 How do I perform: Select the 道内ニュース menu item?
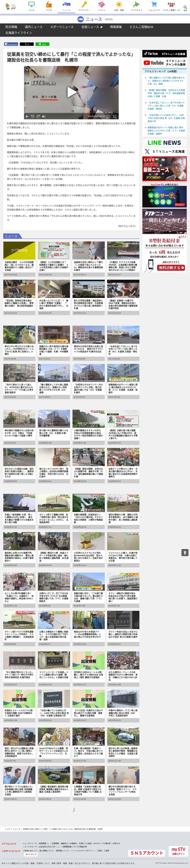coord(34,27)
